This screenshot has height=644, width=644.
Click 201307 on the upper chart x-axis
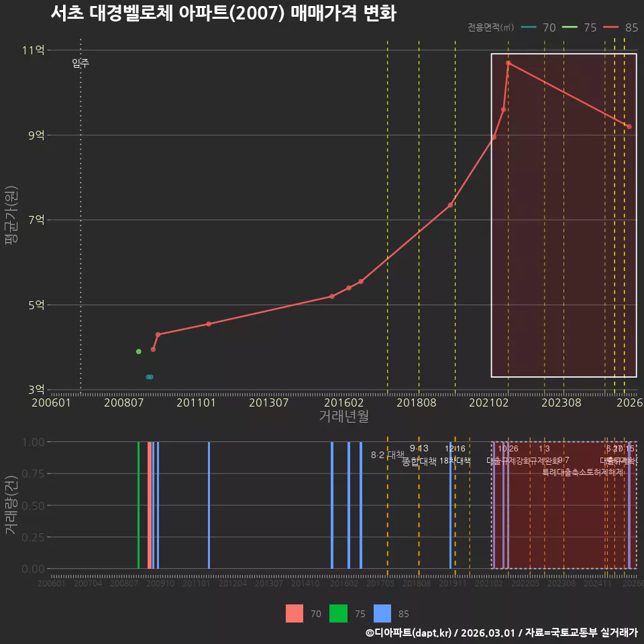pyautogui.click(x=268, y=402)
